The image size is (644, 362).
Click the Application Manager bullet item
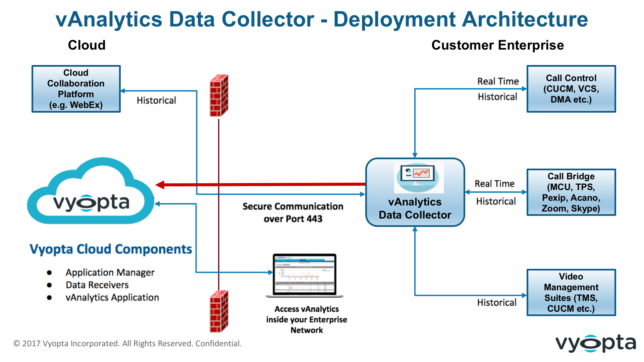[x=110, y=273]
